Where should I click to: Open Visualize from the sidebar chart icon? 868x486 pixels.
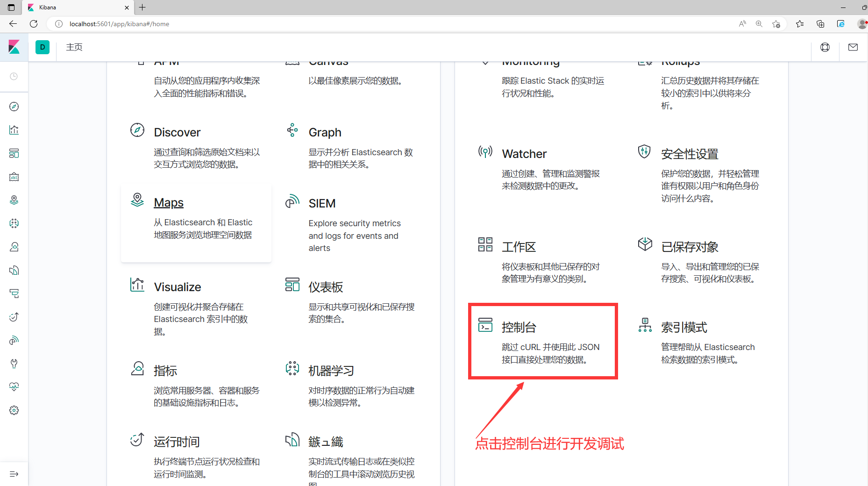click(x=14, y=130)
